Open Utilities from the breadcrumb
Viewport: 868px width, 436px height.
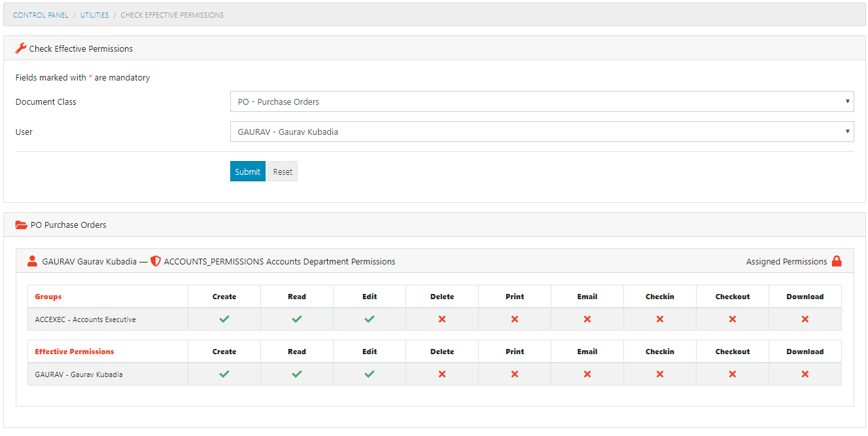pyautogui.click(x=94, y=14)
